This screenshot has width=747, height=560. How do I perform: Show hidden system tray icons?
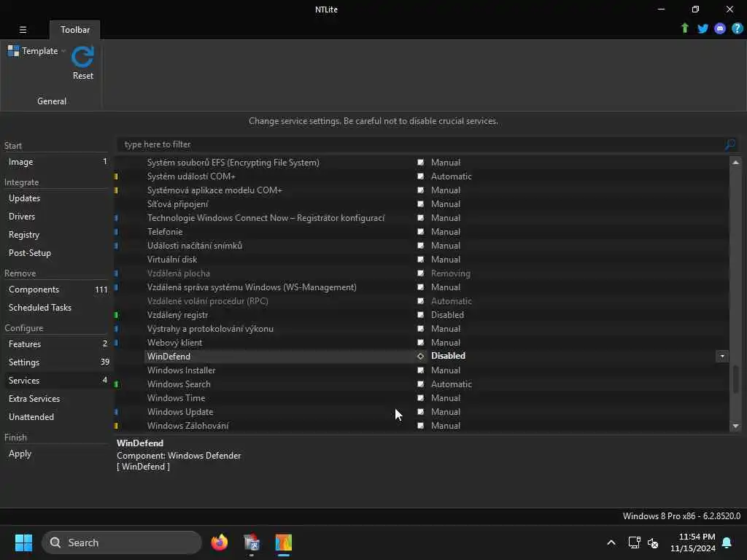point(611,542)
